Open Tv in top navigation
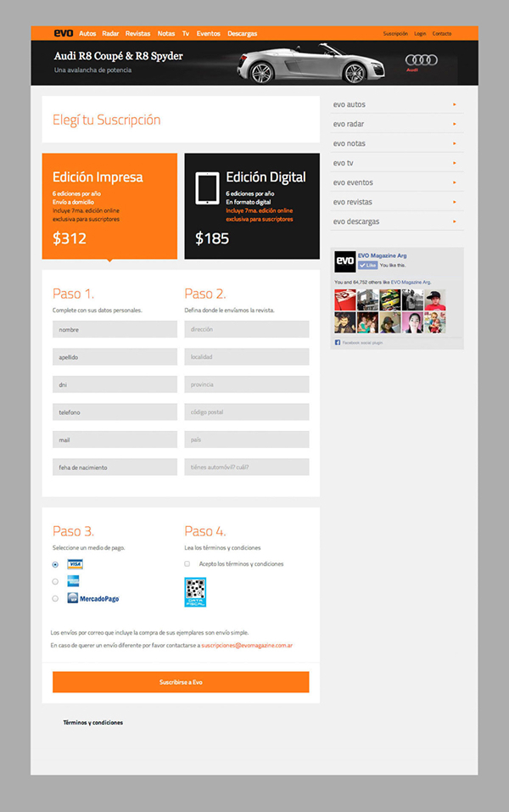Viewport: 509px width, 812px height. (x=186, y=34)
